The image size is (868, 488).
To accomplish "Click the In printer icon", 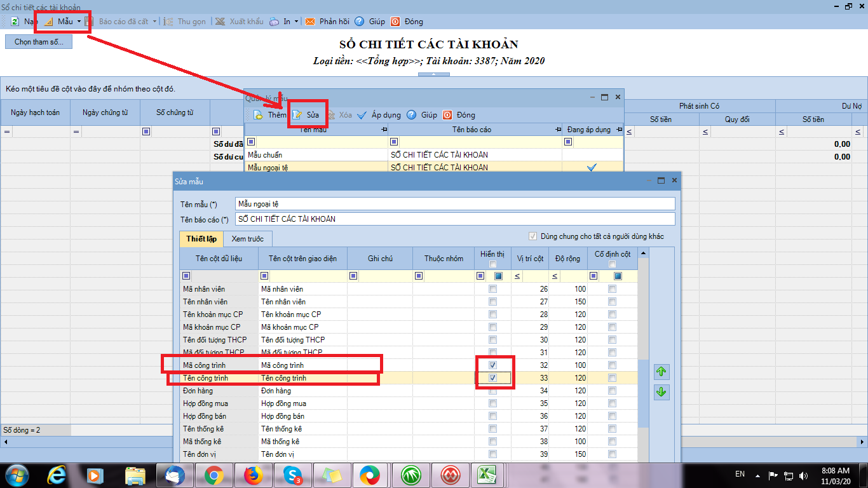I will (x=273, y=21).
